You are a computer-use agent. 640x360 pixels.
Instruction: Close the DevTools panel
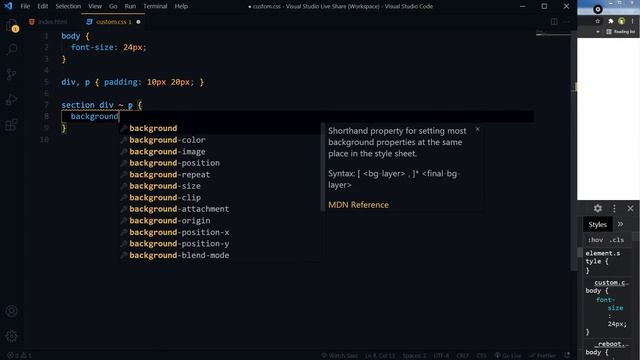click(630, 209)
